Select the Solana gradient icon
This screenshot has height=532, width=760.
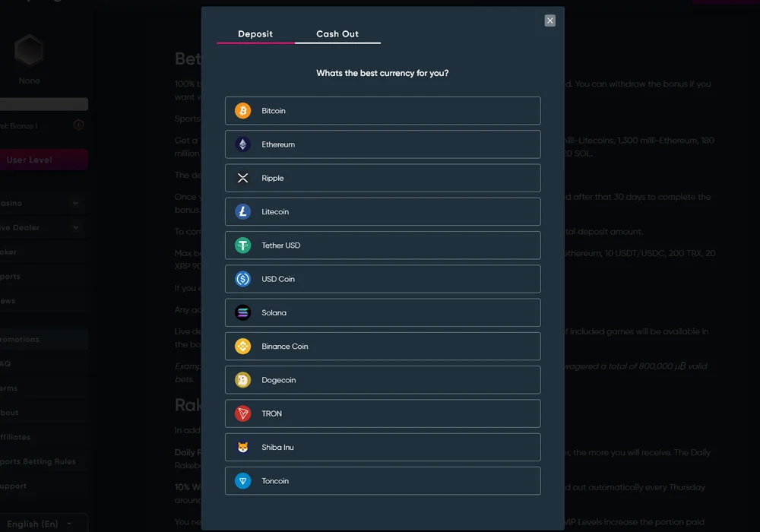(x=242, y=312)
